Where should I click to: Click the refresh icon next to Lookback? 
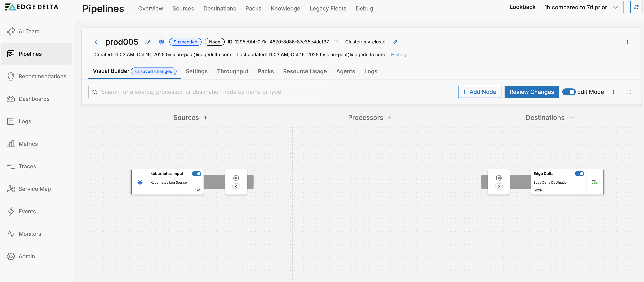click(x=636, y=7)
